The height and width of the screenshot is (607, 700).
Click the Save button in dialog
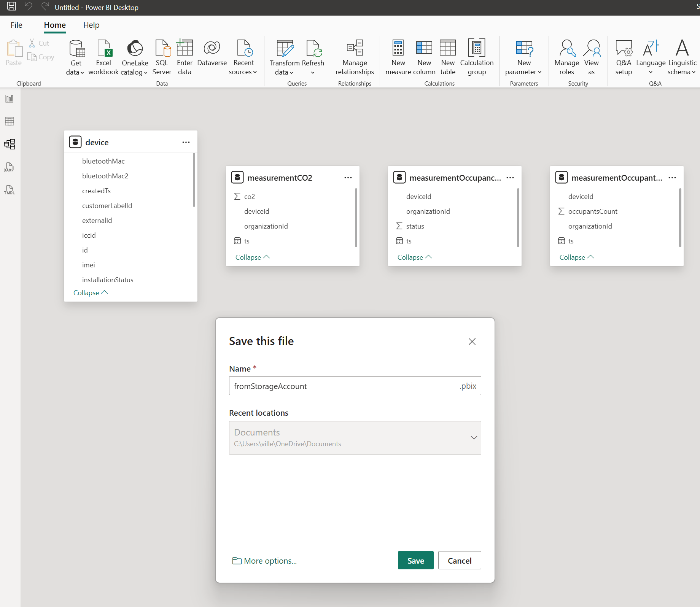click(415, 561)
